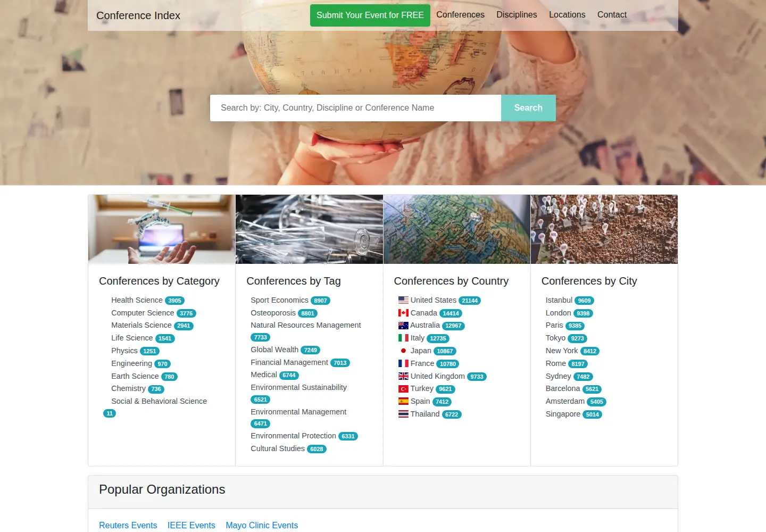Image resolution: width=766 pixels, height=532 pixels.
Task: Open Health Science category link
Action: click(137, 300)
